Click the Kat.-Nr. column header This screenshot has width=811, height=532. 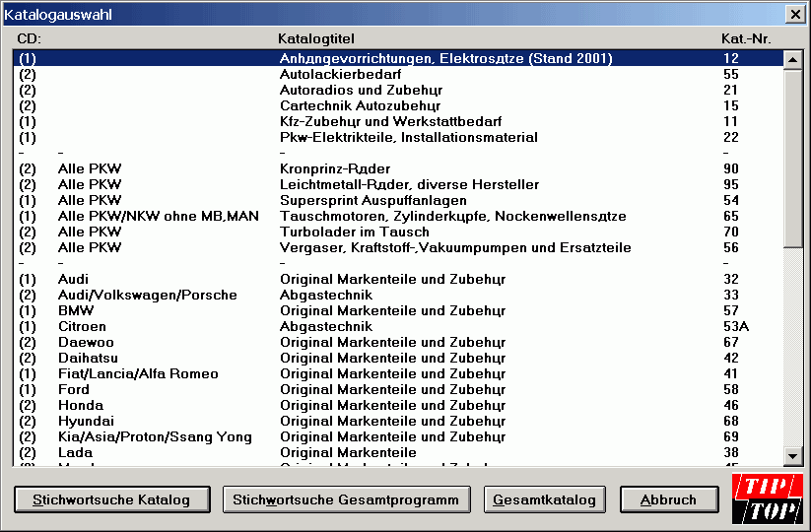click(746, 38)
